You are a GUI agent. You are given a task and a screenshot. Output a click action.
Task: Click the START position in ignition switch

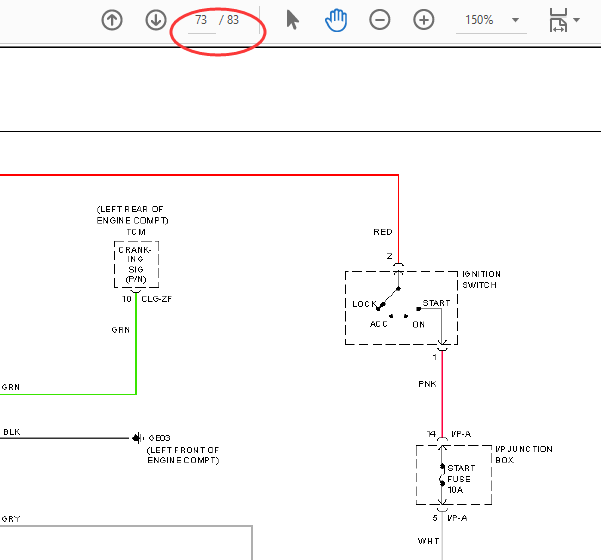click(436, 303)
